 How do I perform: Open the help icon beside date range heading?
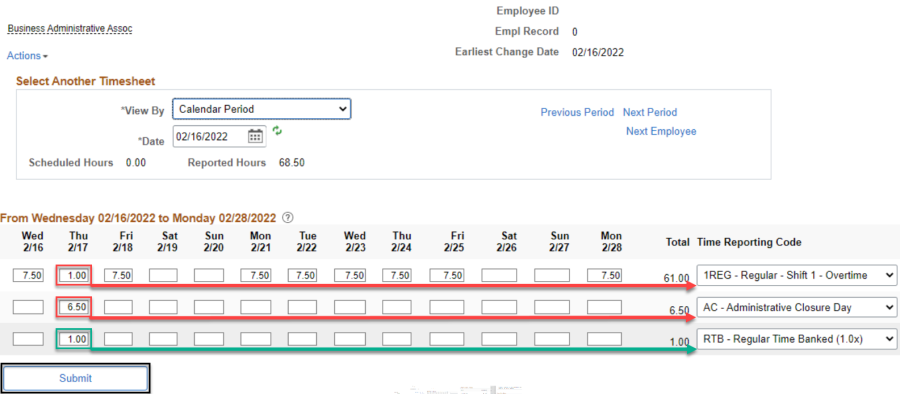pos(288,218)
